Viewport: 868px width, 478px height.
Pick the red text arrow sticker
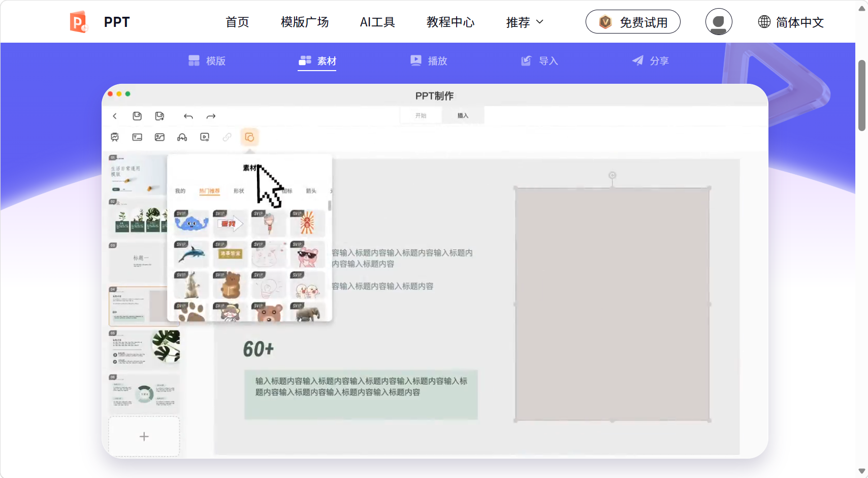coord(230,223)
